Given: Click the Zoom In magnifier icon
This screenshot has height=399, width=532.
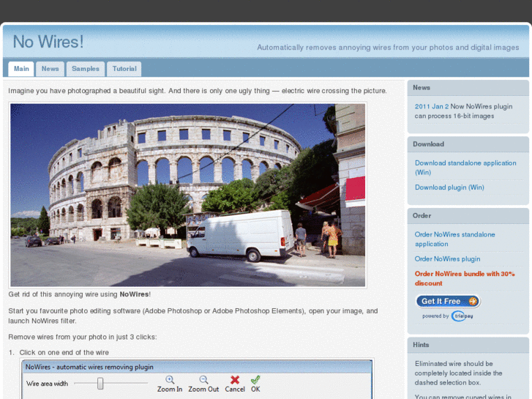Looking at the screenshot, I should 170,380.
